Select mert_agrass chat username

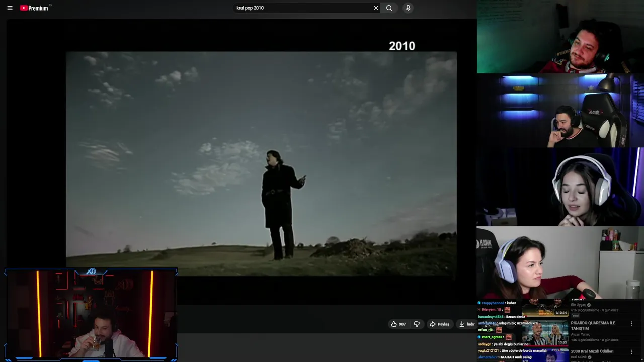493,337
